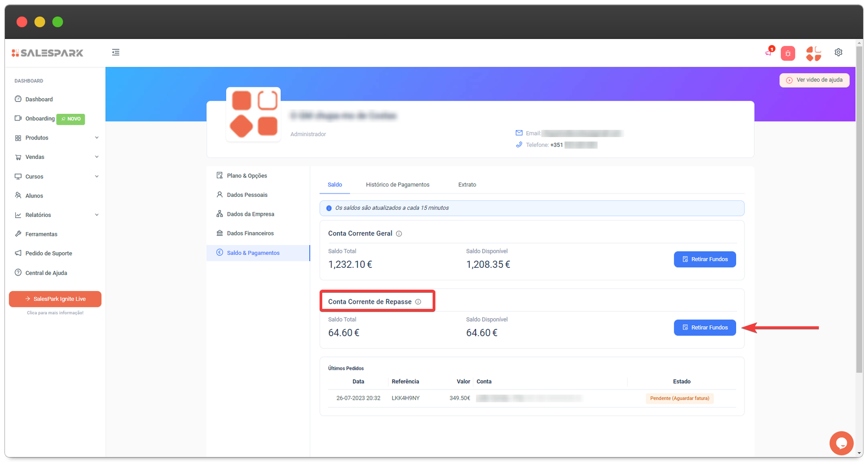Click the SalesPark profile logo icon in header
The width and height of the screenshot is (868, 462).
pyautogui.click(x=813, y=53)
